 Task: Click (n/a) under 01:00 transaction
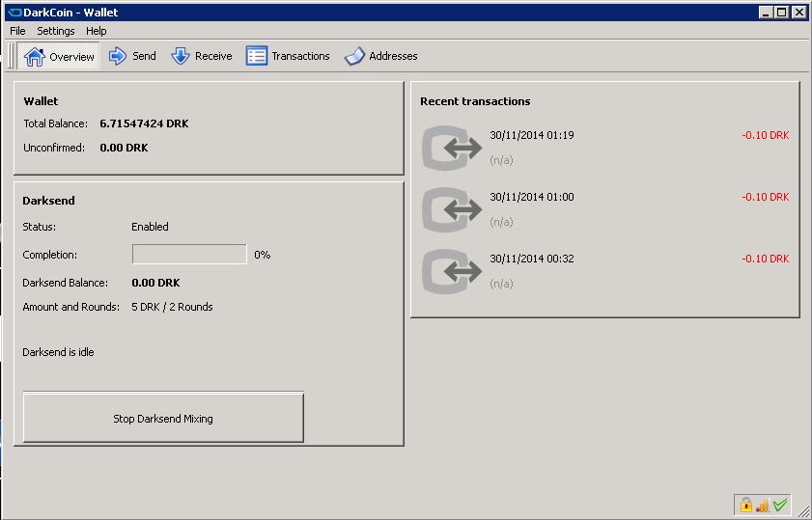[x=501, y=222]
